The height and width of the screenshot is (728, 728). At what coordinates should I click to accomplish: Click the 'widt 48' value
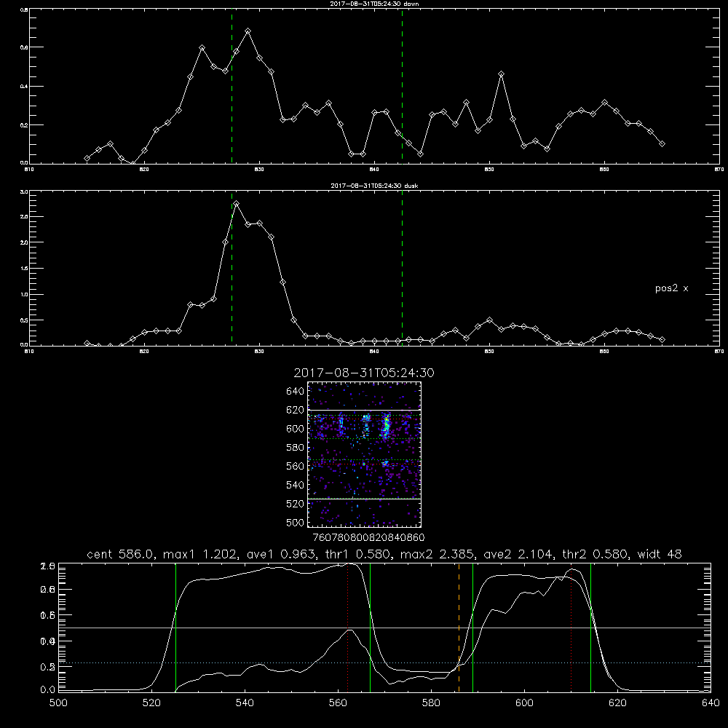click(x=660, y=554)
